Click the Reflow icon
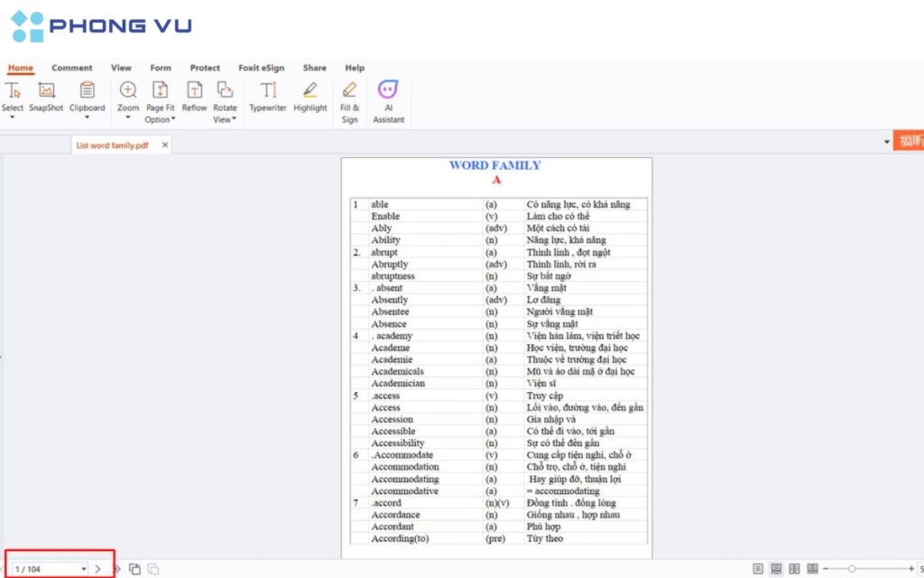 (194, 97)
